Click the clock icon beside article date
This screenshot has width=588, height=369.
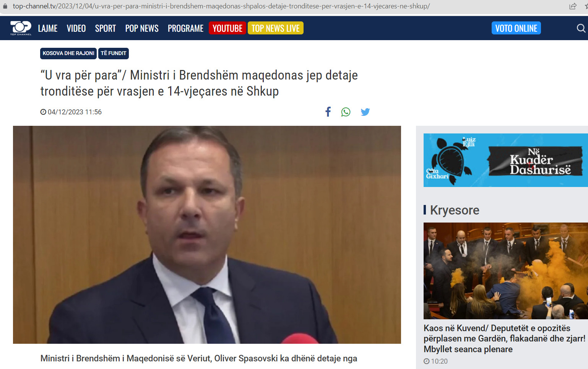pyautogui.click(x=43, y=112)
